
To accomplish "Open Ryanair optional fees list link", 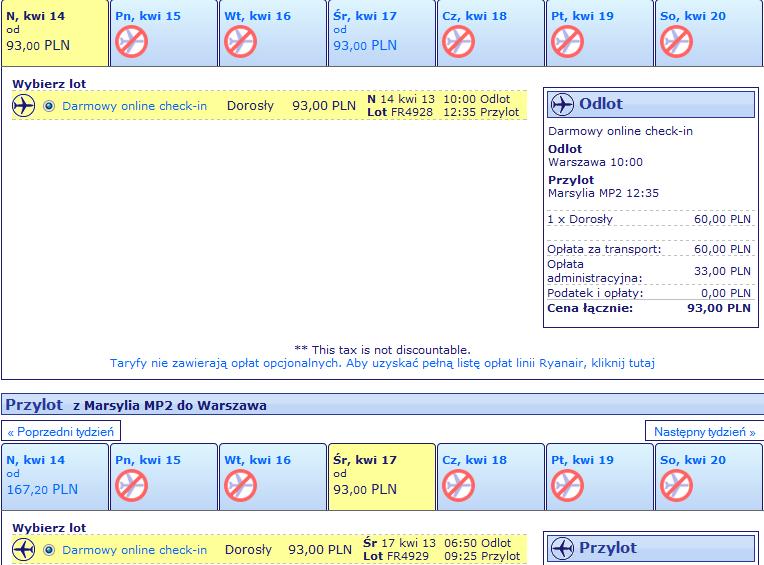I will (382, 363).
